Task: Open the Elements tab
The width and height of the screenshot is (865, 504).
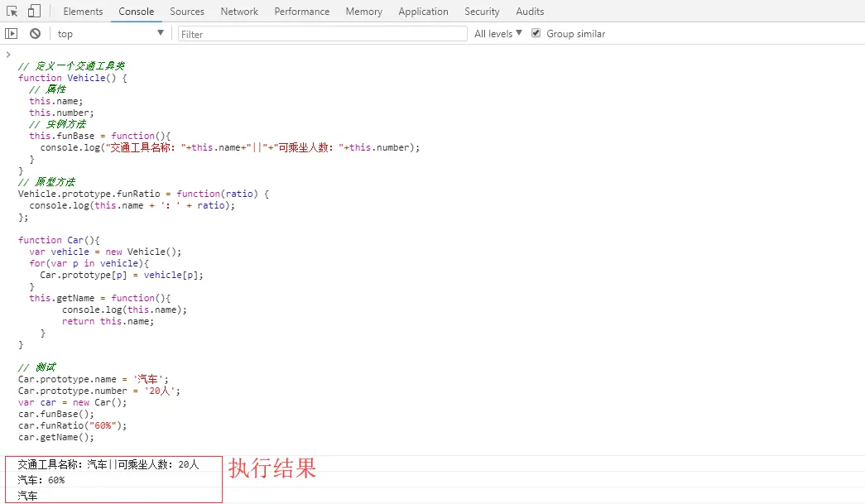Action: 83,11
